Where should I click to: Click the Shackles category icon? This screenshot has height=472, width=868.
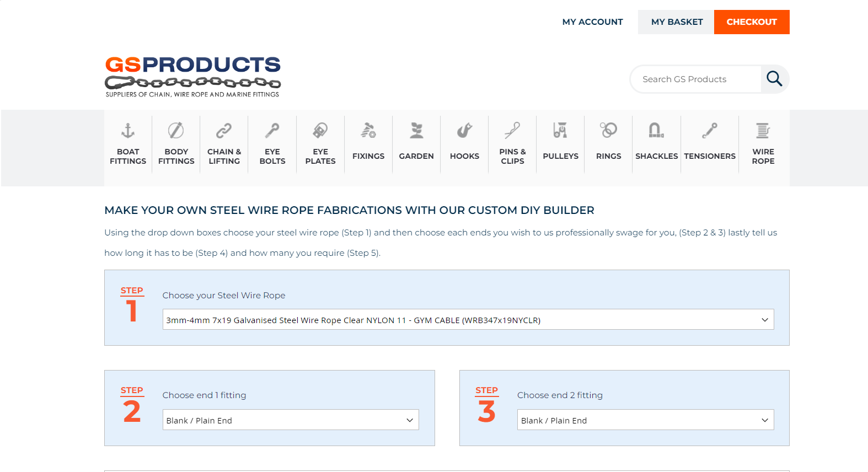pyautogui.click(x=656, y=131)
